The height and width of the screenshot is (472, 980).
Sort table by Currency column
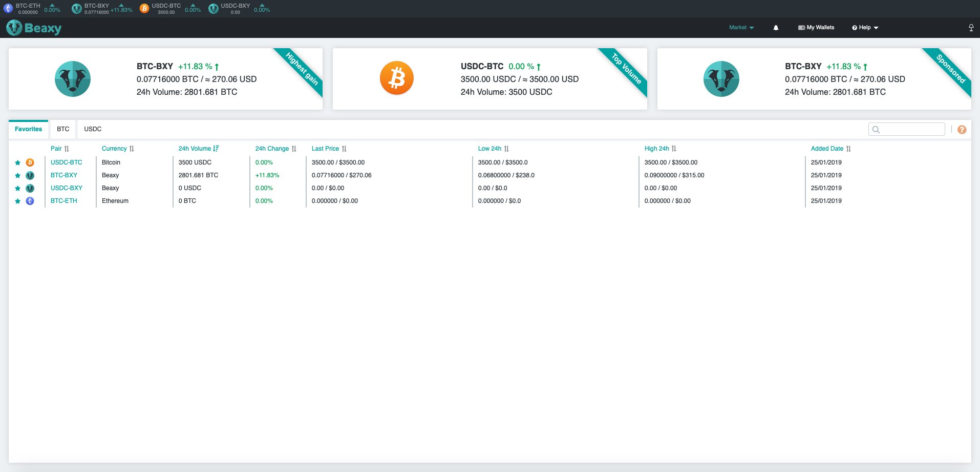tap(118, 149)
